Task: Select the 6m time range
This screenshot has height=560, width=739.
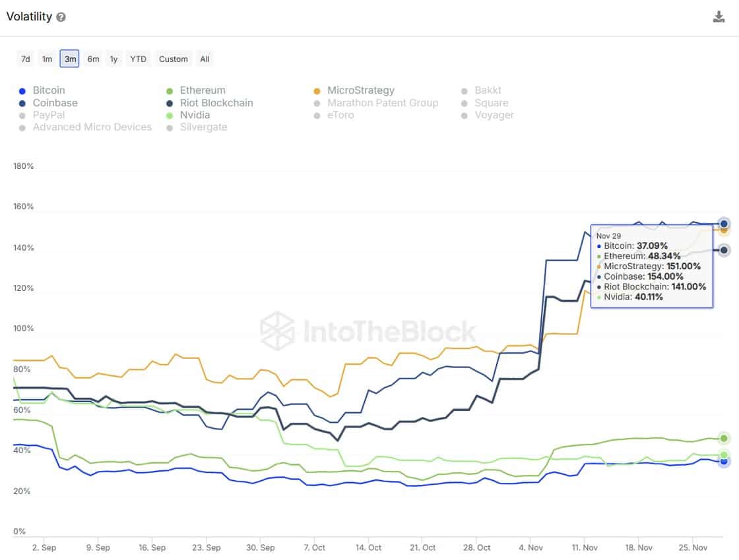Action: (x=93, y=59)
